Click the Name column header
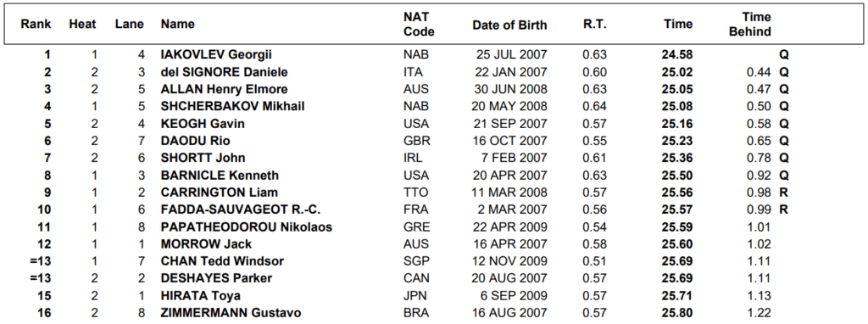The width and height of the screenshot is (868, 324). pyautogui.click(x=178, y=25)
